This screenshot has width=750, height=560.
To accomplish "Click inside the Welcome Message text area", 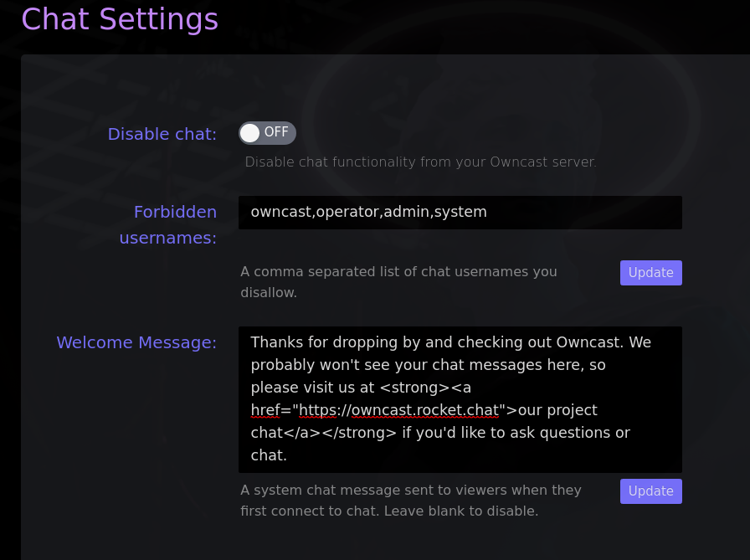I will 460,398.
